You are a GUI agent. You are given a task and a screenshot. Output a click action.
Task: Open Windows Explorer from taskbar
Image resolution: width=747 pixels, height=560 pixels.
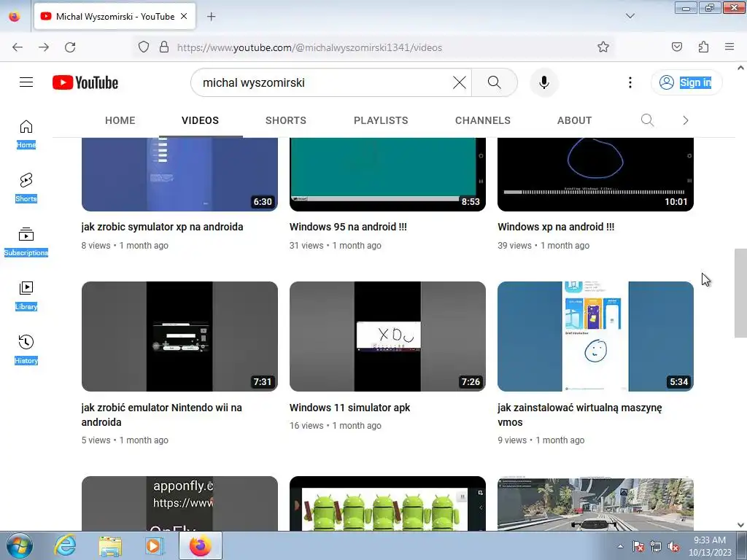point(110,545)
